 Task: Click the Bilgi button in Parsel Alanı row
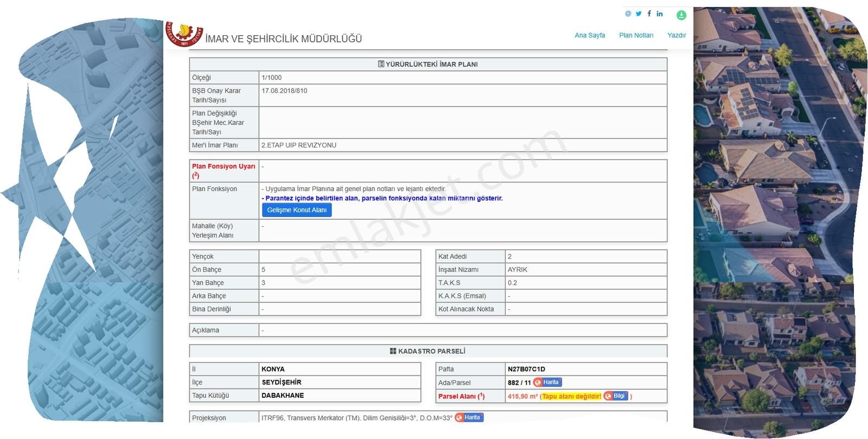(x=616, y=396)
